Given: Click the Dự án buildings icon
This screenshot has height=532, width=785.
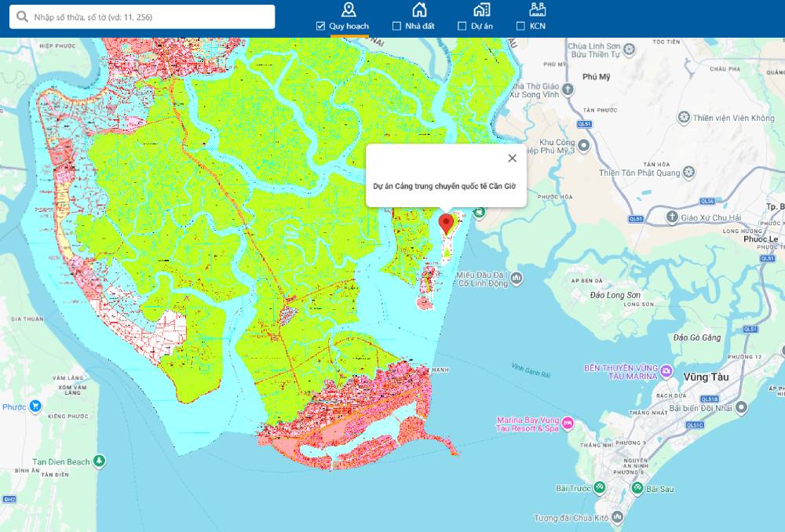Looking at the screenshot, I should pyautogui.click(x=482, y=9).
